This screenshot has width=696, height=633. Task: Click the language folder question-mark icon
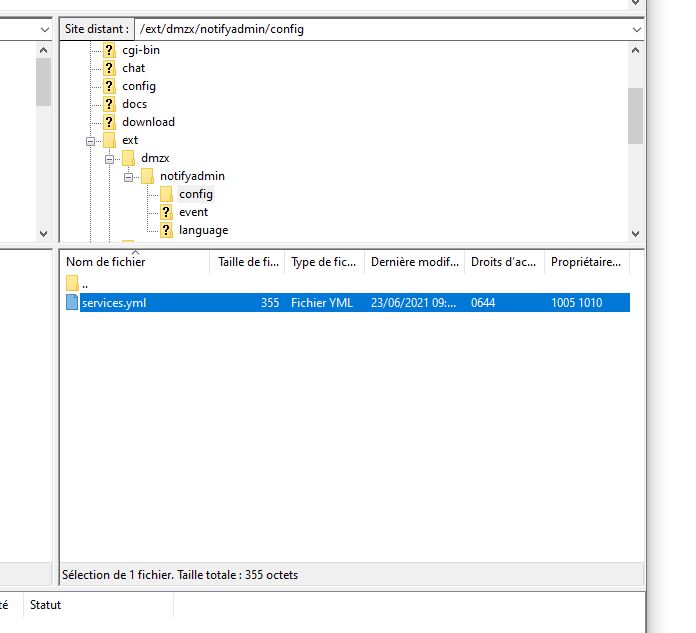tap(166, 230)
